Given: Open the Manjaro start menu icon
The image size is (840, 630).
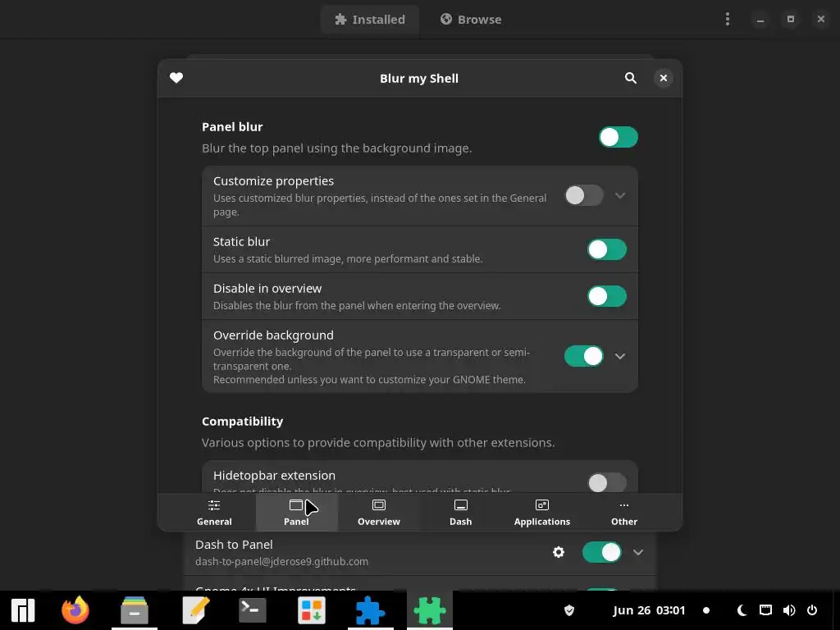Looking at the screenshot, I should point(23,610).
